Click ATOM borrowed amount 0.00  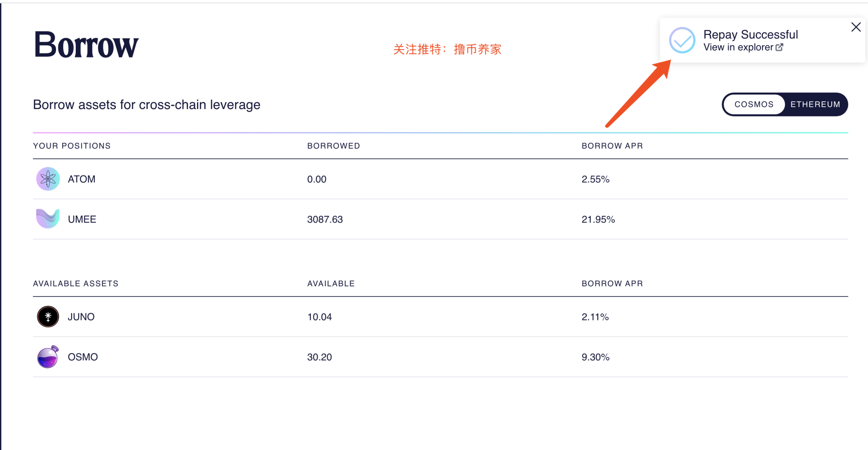tap(317, 179)
